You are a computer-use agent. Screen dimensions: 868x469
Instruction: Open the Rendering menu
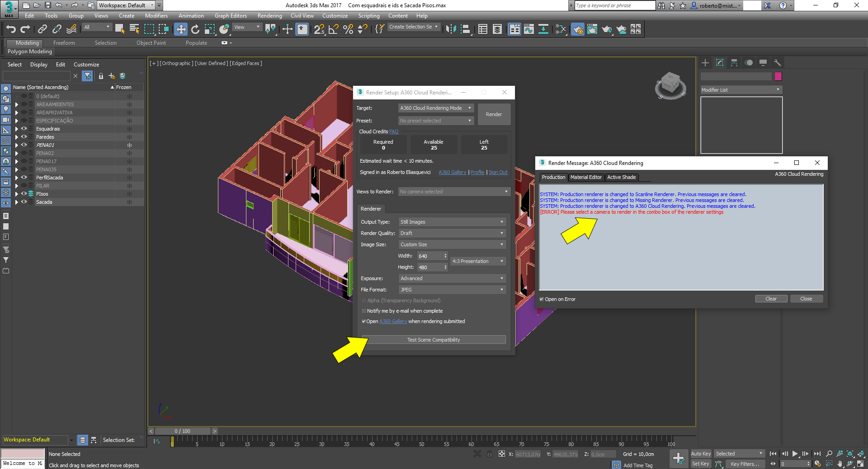tap(269, 16)
